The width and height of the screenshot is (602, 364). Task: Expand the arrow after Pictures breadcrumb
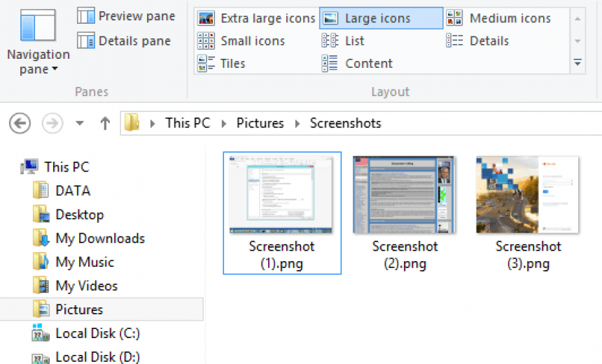pos(297,124)
